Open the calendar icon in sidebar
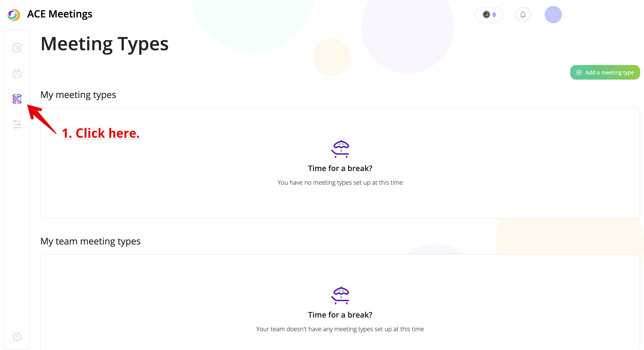644x350 pixels. pyautogui.click(x=17, y=74)
